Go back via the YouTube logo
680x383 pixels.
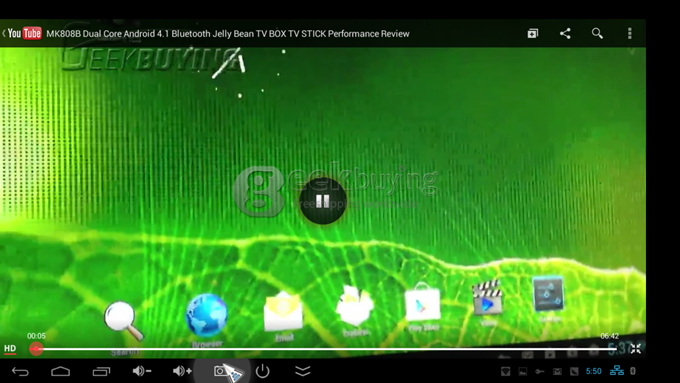tap(22, 33)
